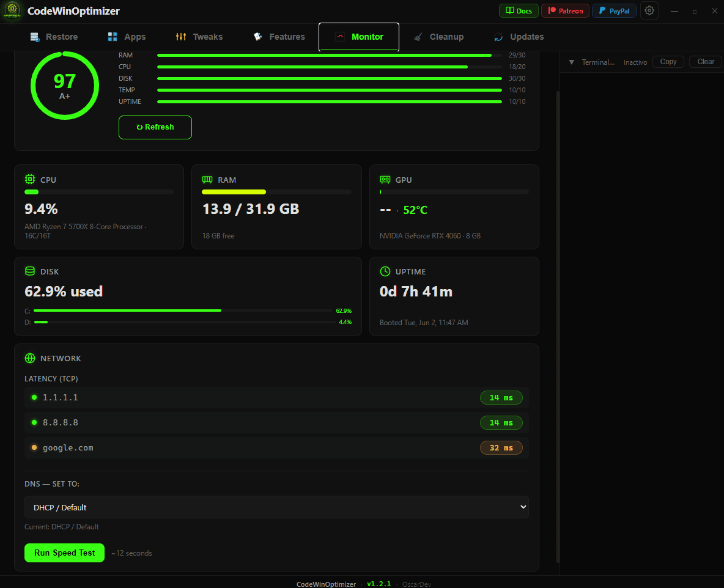Click the Restore tab icon
The height and width of the screenshot is (588, 724).
coord(35,37)
